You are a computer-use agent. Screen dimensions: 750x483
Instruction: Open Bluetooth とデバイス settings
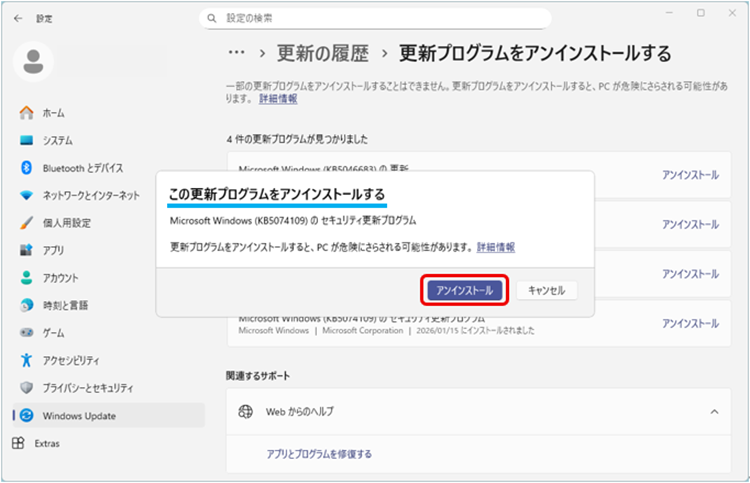(82, 168)
